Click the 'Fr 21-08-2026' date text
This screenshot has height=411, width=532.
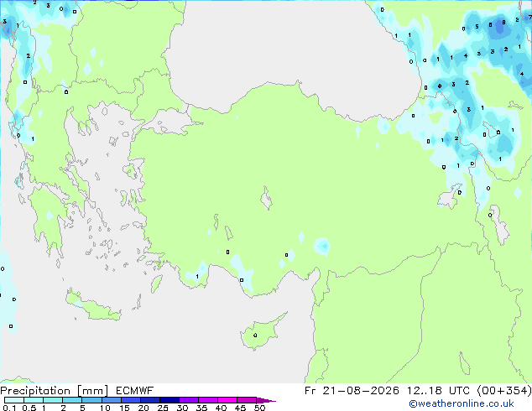pyautogui.click(x=352, y=391)
